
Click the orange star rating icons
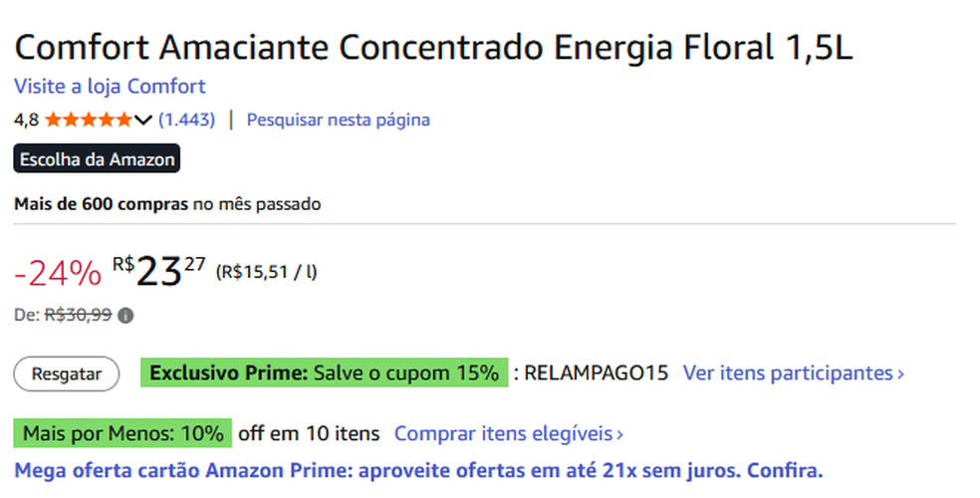pyautogui.click(x=88, y=121)
